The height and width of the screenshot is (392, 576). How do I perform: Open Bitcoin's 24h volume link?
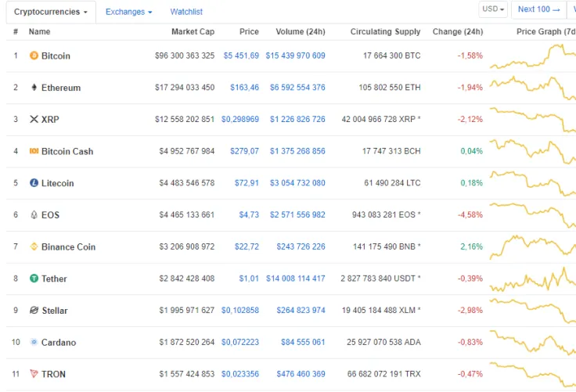click(x=295, y=56)
